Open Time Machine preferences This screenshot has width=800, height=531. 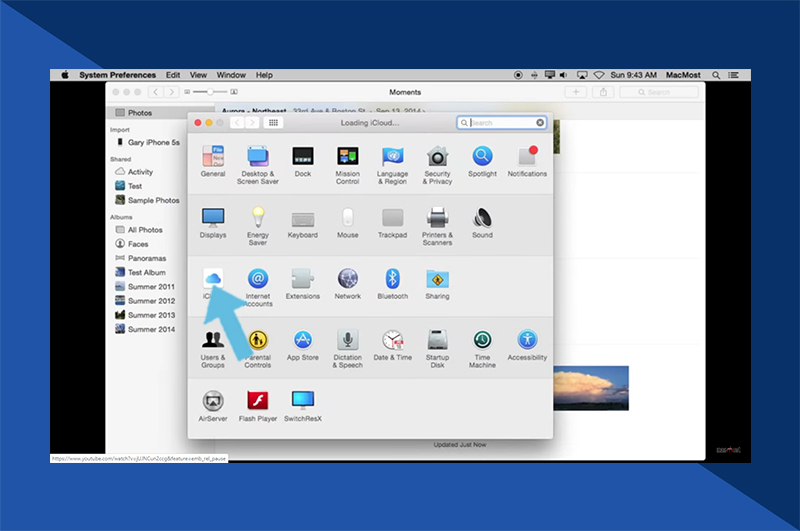click(x=482, y=348)
